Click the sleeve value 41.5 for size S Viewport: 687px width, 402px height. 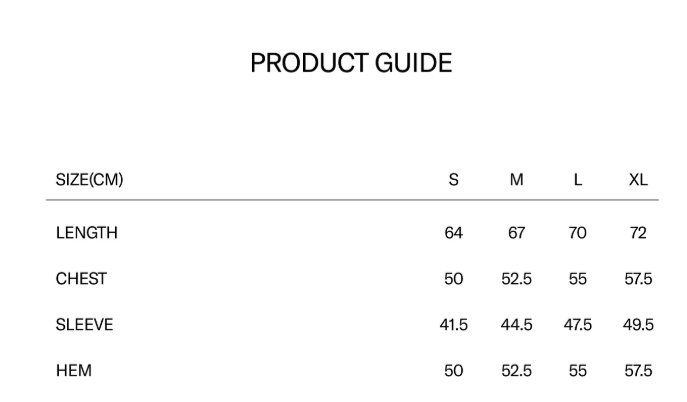click(454, 325)
